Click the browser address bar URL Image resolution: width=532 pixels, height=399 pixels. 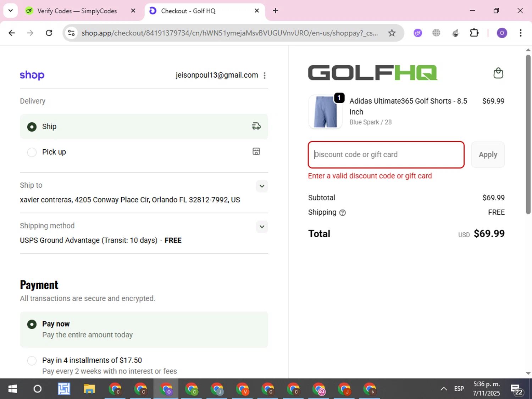[x=230, y=33]
